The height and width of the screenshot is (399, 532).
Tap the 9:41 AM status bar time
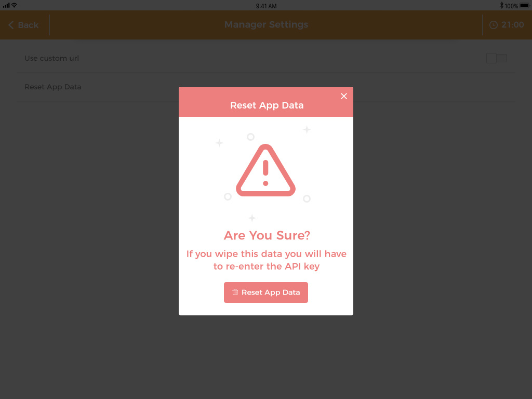[x=266, y=6]
